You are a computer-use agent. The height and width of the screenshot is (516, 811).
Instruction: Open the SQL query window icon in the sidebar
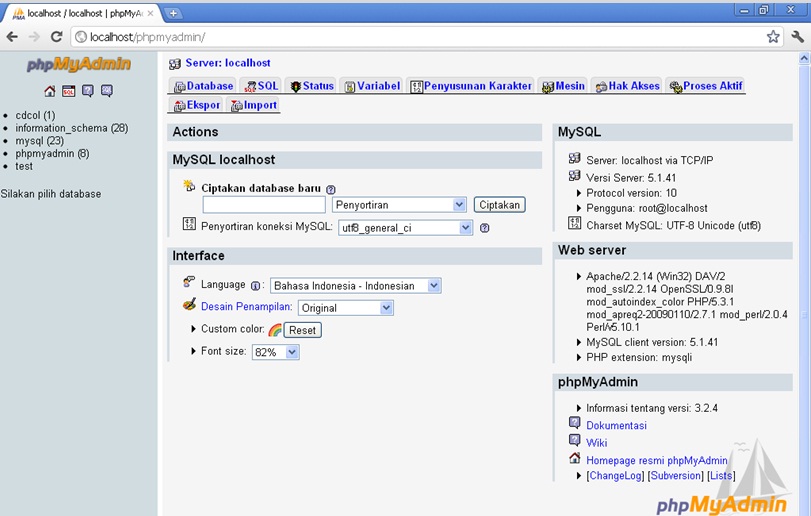[x=68, y=92]
